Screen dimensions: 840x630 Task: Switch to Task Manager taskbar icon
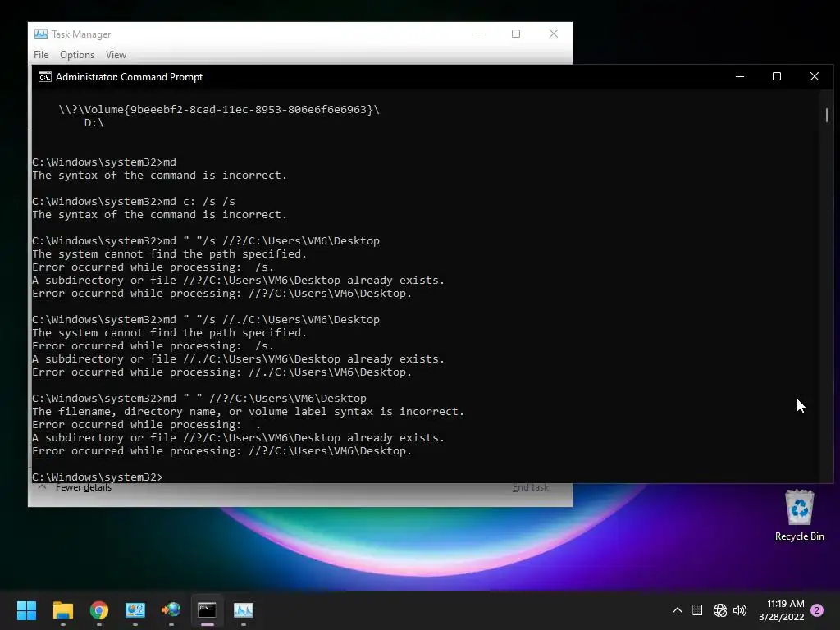click(243, 610)
